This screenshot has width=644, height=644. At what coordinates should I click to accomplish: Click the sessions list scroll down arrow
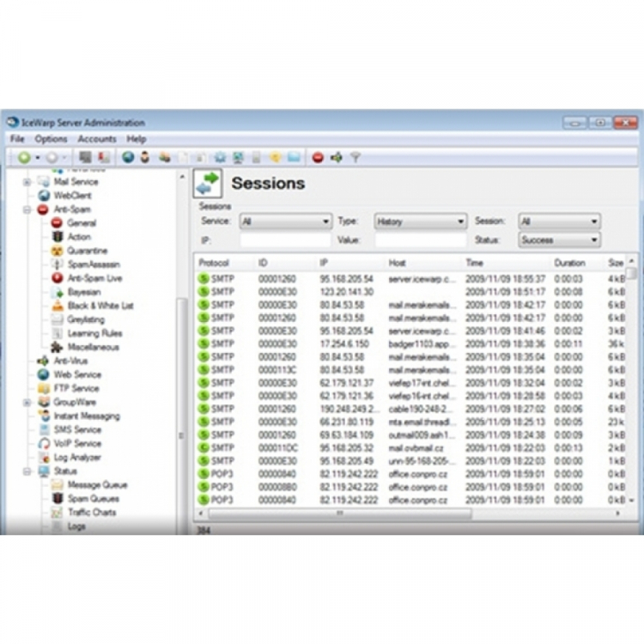click(631, 501)
